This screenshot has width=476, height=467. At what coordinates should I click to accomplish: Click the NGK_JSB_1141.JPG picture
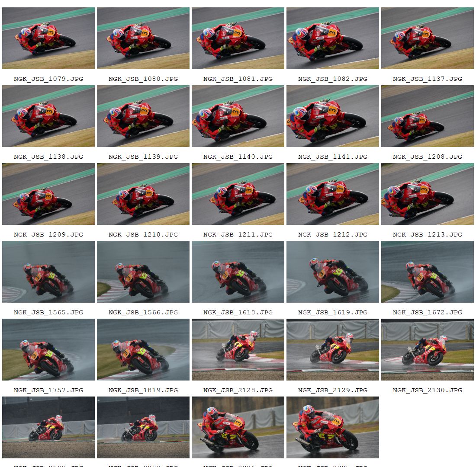click(x=333, y=116)
